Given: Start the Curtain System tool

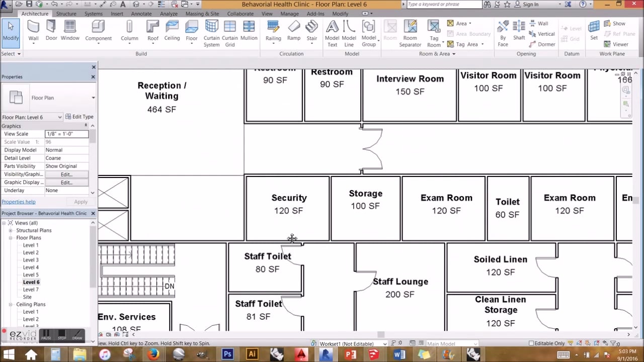Looking at the screenshot, I should [x=211, y=33].
